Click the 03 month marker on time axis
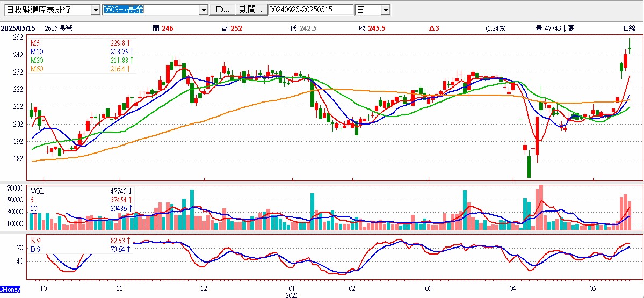The height and width of the screenshot is (298, 644). 428,288
